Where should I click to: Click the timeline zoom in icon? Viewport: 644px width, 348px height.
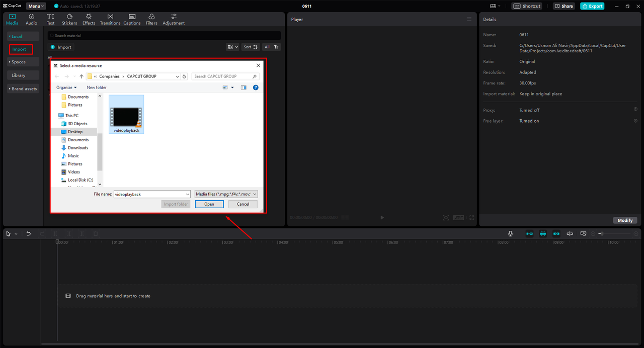tap(636, 234)
